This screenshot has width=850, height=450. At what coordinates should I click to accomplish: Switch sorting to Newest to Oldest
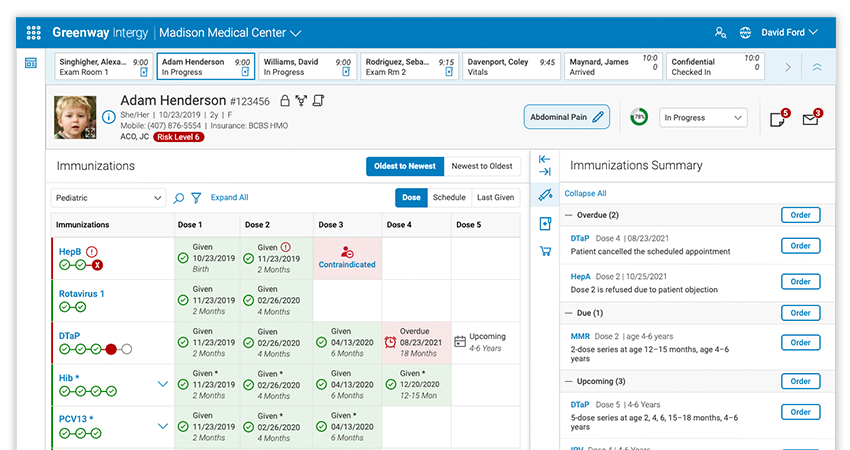pyautogui.click(x=482, y=166)
